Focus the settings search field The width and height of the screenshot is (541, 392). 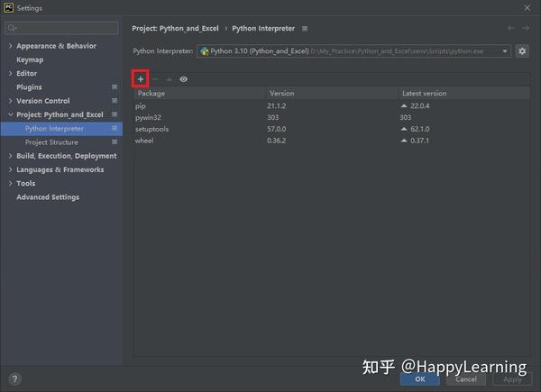(61, 28)
